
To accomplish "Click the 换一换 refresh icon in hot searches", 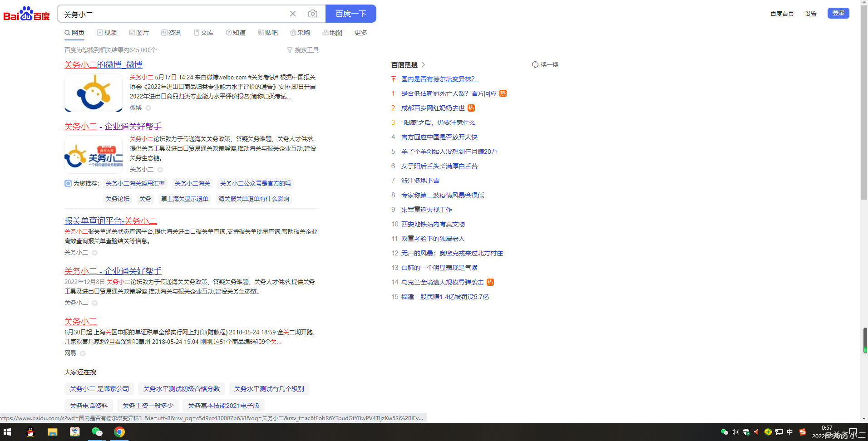I will [535, 64].
